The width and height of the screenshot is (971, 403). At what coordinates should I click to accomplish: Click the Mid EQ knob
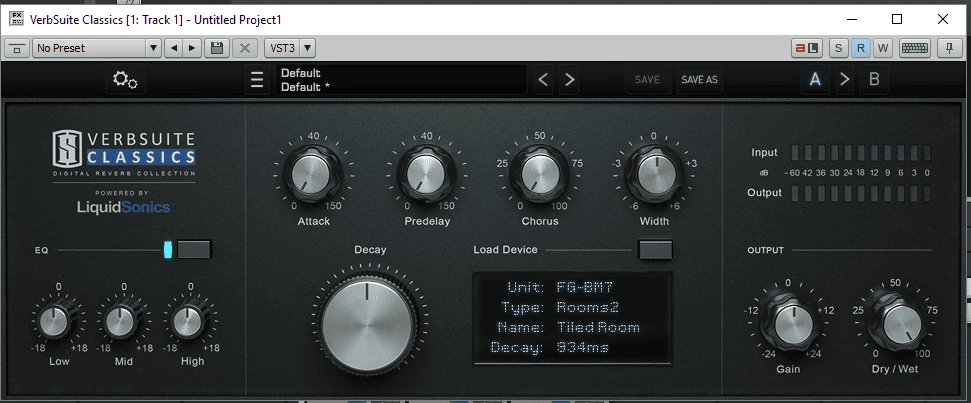[x=121, y=321]
